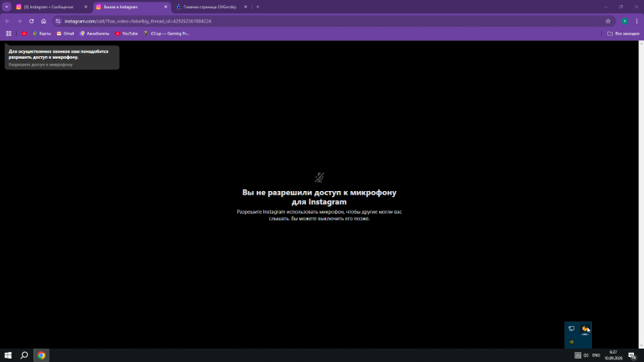Viewport: 644px width, 362px height.
Task: Go forward to next page
Action: (x=19, y=21)
